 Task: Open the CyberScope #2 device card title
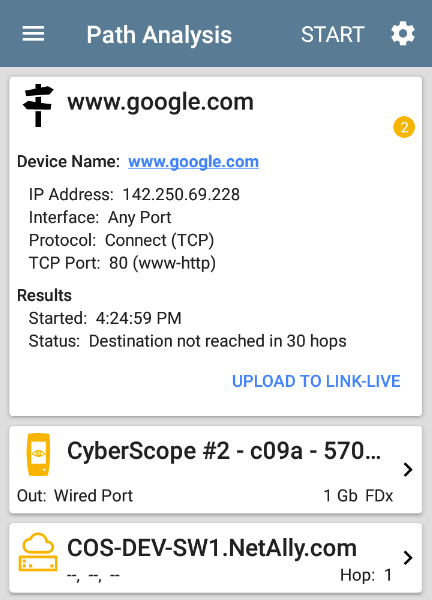(224, 451)
